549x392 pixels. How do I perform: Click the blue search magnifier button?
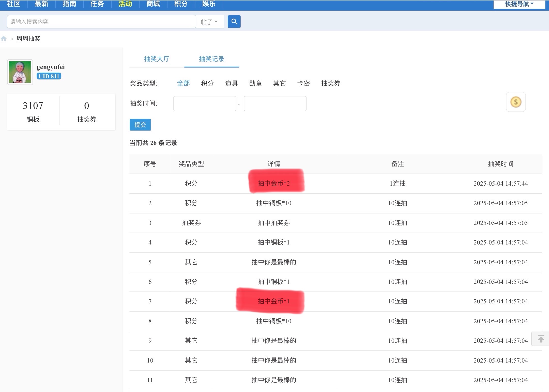pos(234,22)
